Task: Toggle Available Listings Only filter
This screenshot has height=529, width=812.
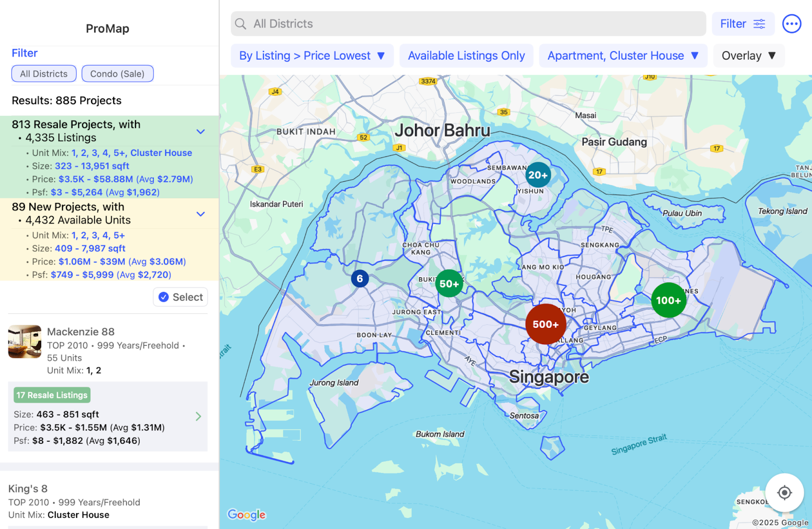Action: (x=466, y=56)
